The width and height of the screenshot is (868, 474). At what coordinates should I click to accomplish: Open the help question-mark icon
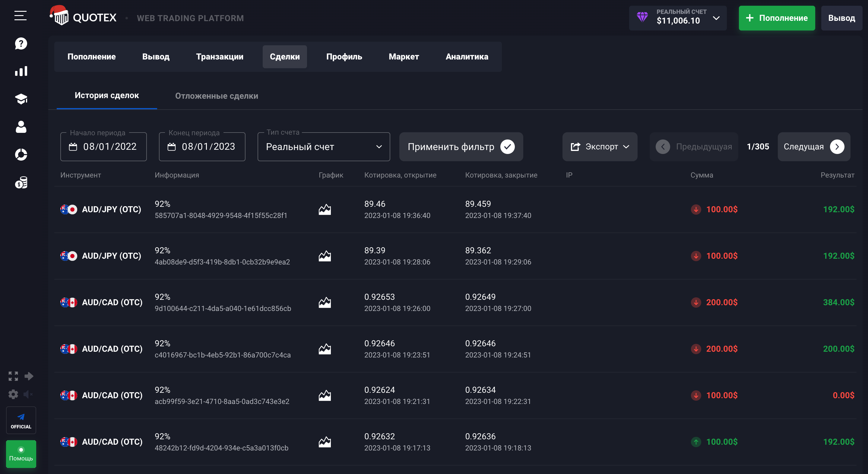tap(21, 43)
